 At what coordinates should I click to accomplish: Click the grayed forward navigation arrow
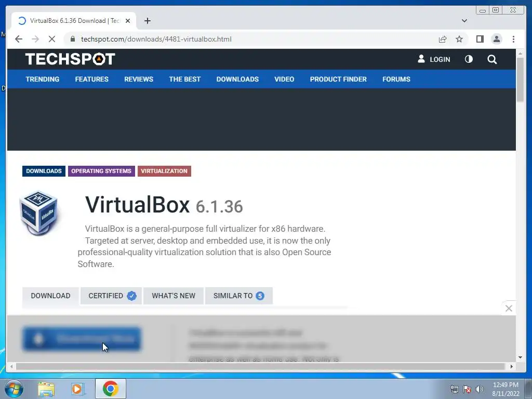point(35,39)
